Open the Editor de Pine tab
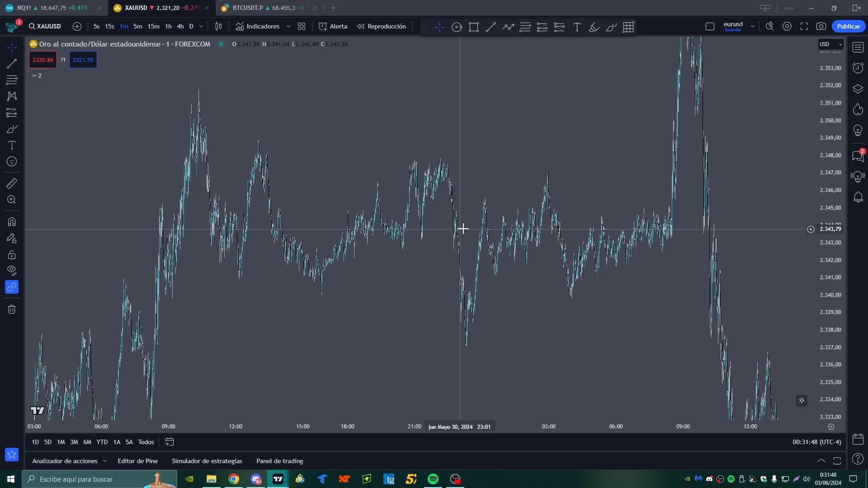This screenshot has width=868, height=488. (x=137, y=461)
